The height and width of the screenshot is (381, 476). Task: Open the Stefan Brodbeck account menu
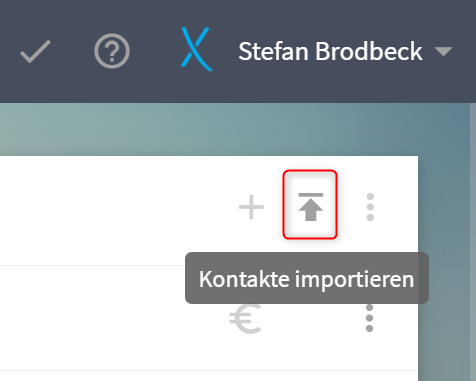pos(330,52)
